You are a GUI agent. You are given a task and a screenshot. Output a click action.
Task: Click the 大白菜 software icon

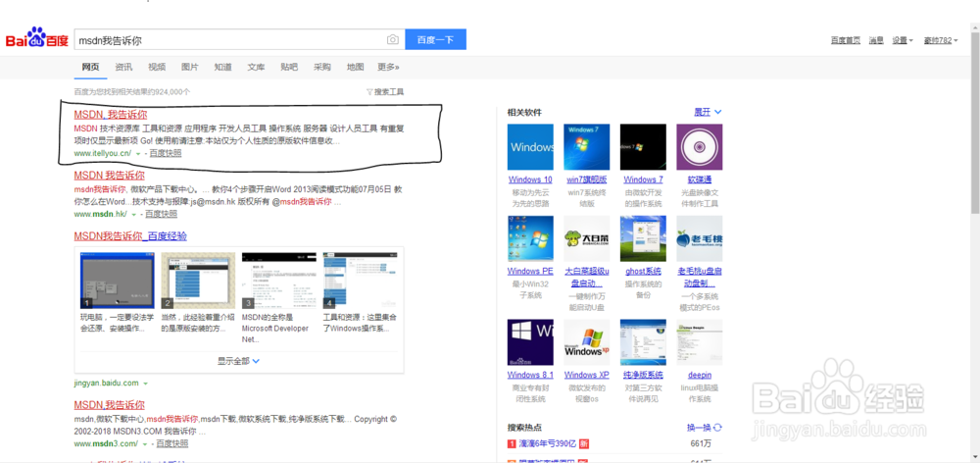(x=586, y=238)
